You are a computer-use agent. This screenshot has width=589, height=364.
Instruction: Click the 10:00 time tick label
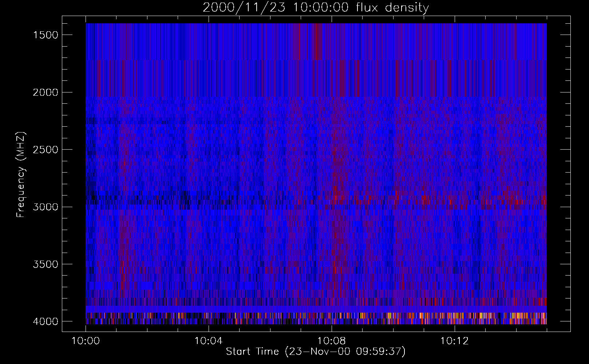pos(86,341)
